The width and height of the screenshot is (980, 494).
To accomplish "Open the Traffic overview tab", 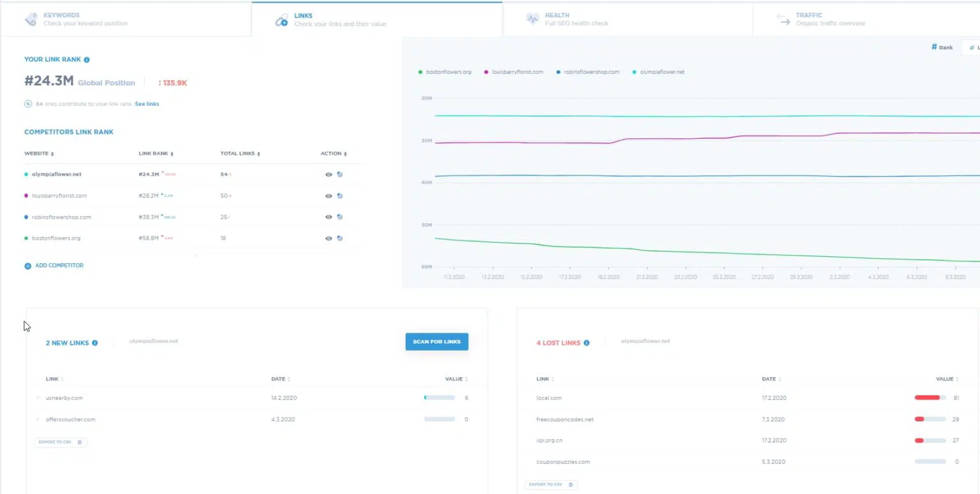I will (x=866, y=18).
